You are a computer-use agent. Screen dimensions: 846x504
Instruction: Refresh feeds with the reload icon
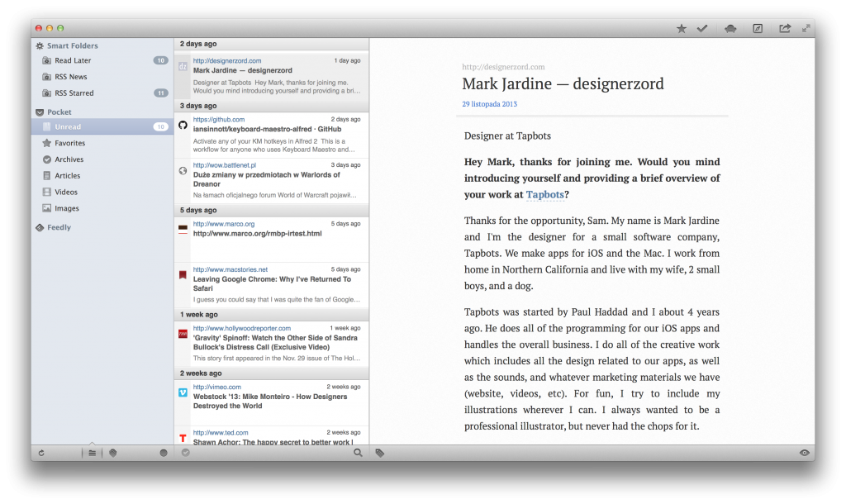[x=41, y=453]
